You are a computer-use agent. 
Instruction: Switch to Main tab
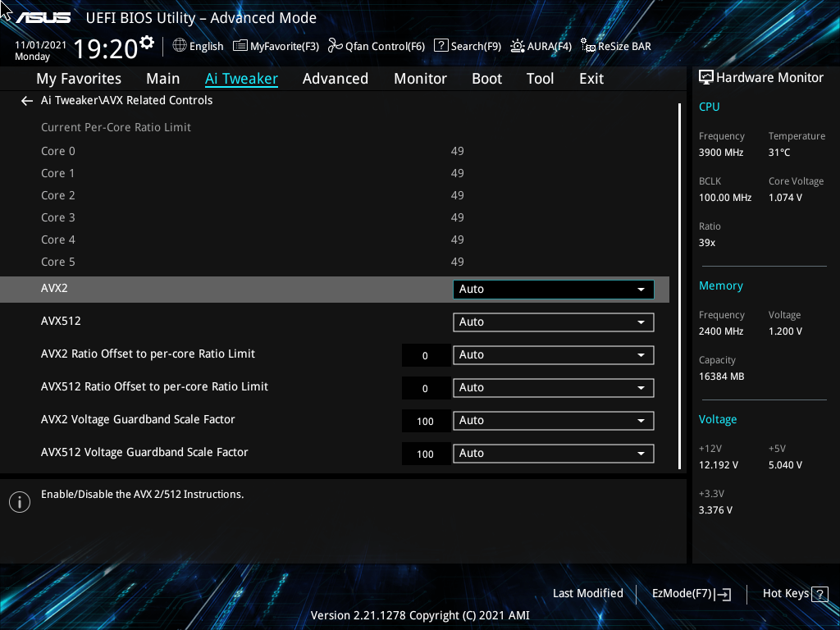click(x=163, y=79)
